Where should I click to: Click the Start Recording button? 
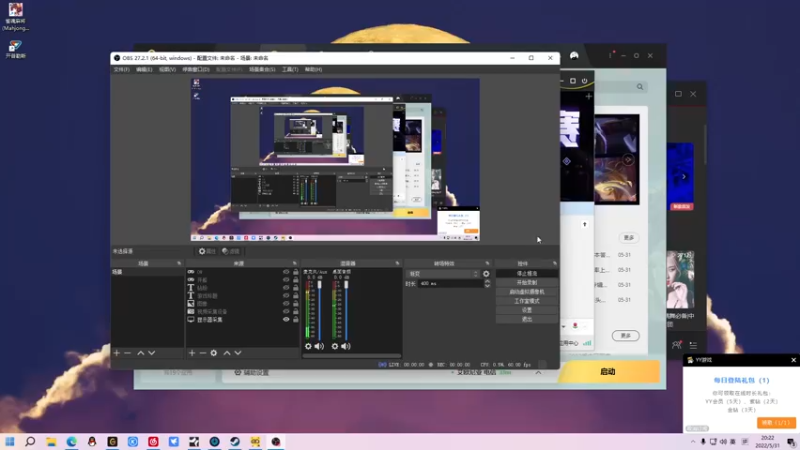527,283
